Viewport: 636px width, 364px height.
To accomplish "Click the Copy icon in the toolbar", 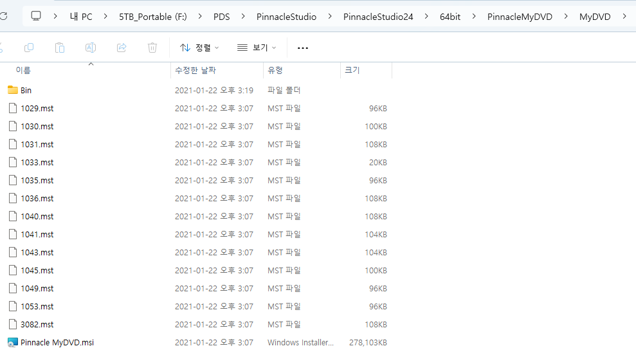I will [29, 48].
